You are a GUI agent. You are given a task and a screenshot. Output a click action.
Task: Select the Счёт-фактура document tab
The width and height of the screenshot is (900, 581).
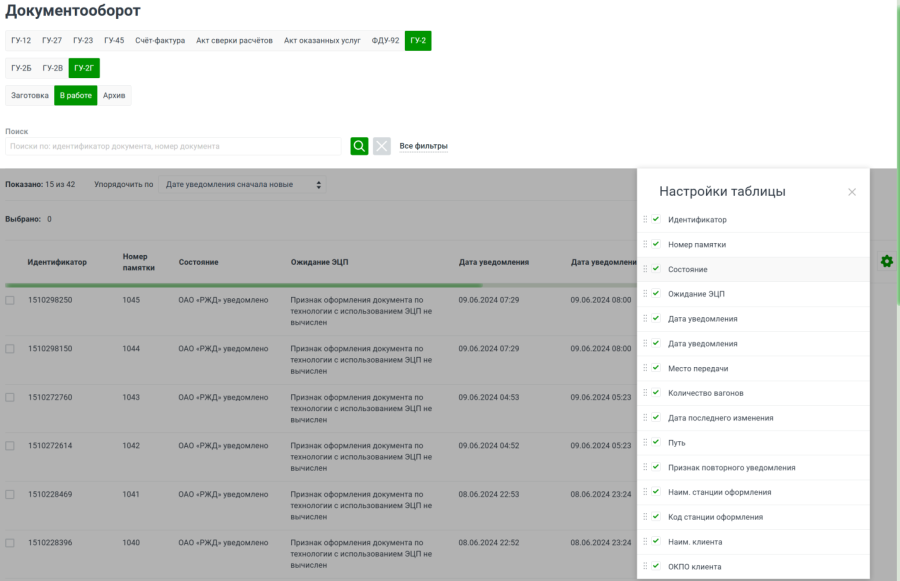click(x=160, y=41)
